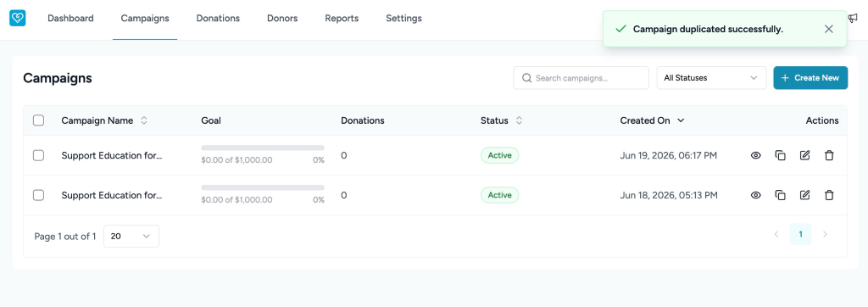Open the megaphone announcements icon
The width and height of the screenshot is (868, 307).
pyautogui.click(x=853, y=19)
